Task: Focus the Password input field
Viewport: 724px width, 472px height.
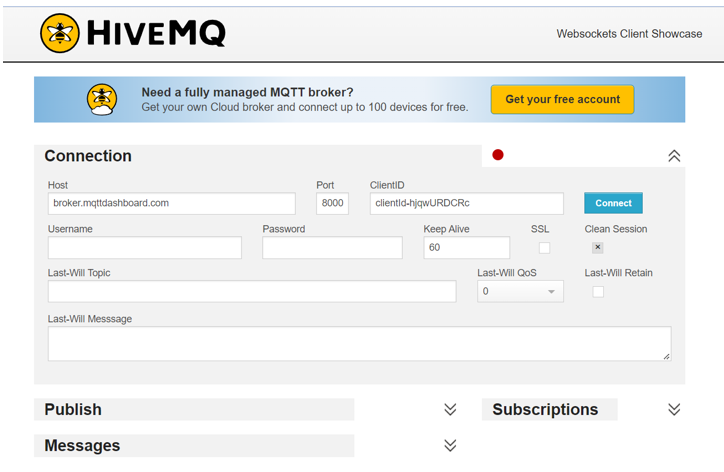Action: pyautogui.click(x=332, y=248)
